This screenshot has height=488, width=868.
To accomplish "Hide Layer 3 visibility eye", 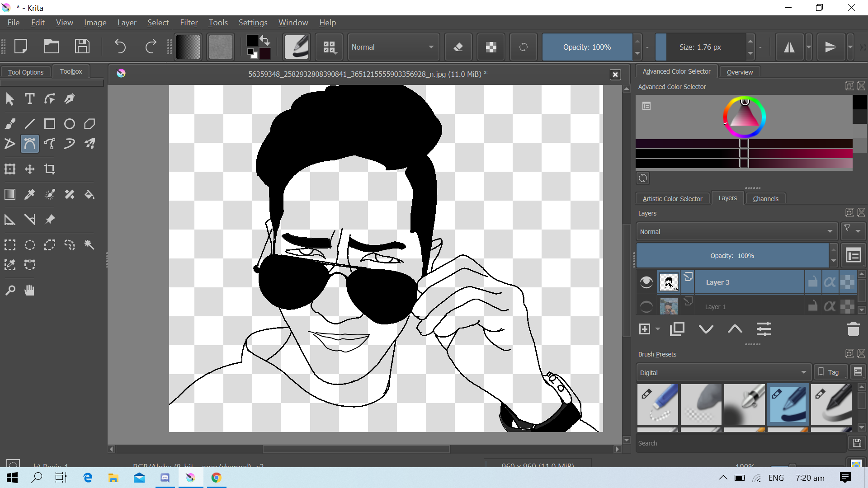I will [646, 282].
